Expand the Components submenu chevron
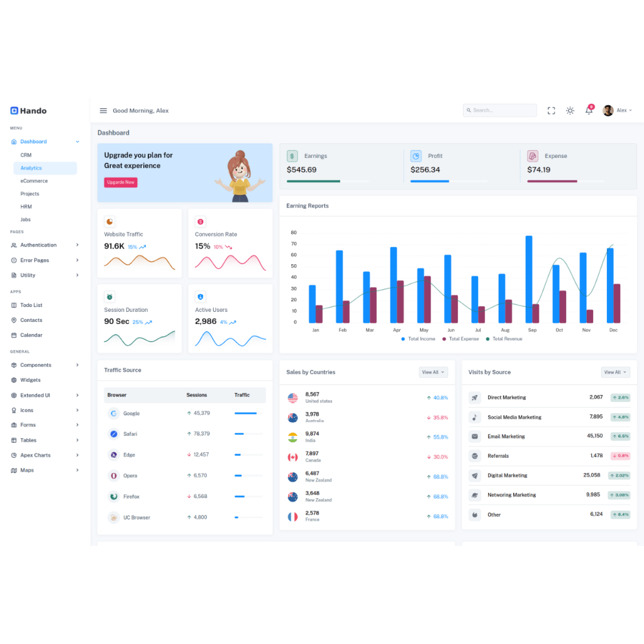Image resolution: width=644 pixels, height=644 pixels. (x=77, y=365)
